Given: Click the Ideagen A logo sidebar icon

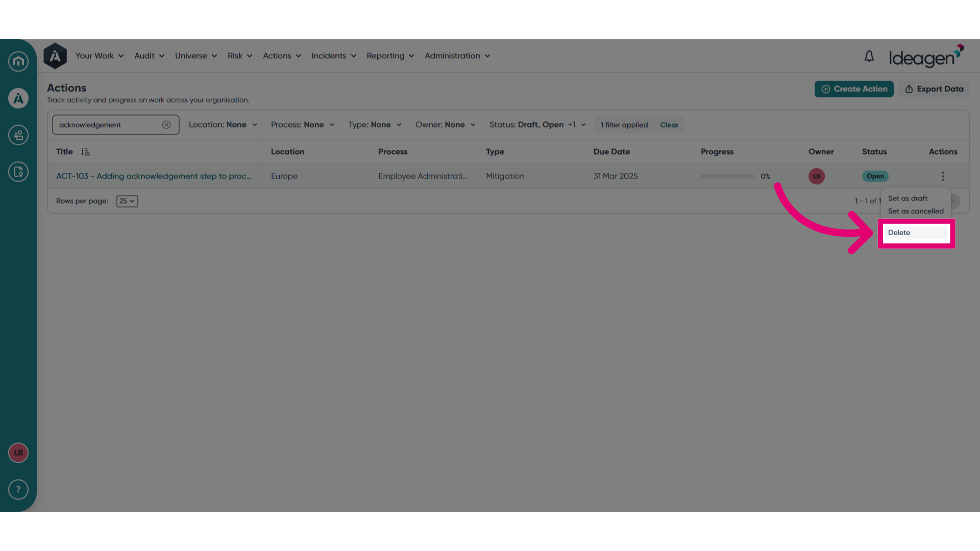Looking at the screenshot, I should [x=18, y=98].
